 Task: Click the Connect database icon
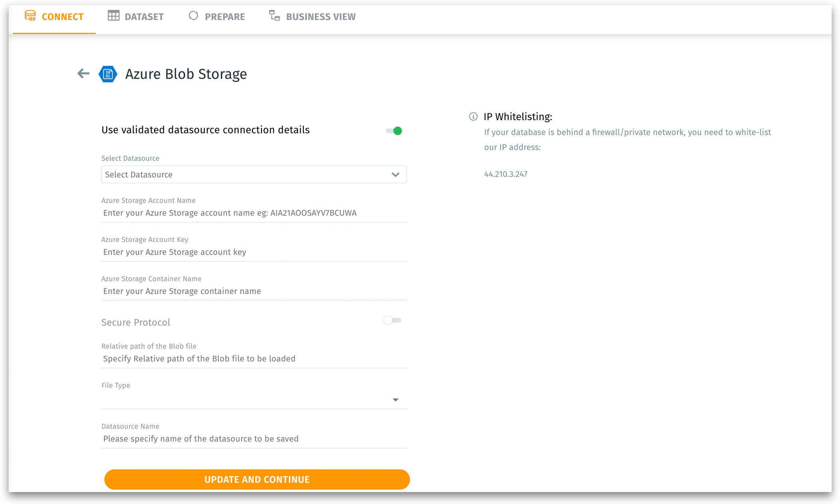[30, 16]
